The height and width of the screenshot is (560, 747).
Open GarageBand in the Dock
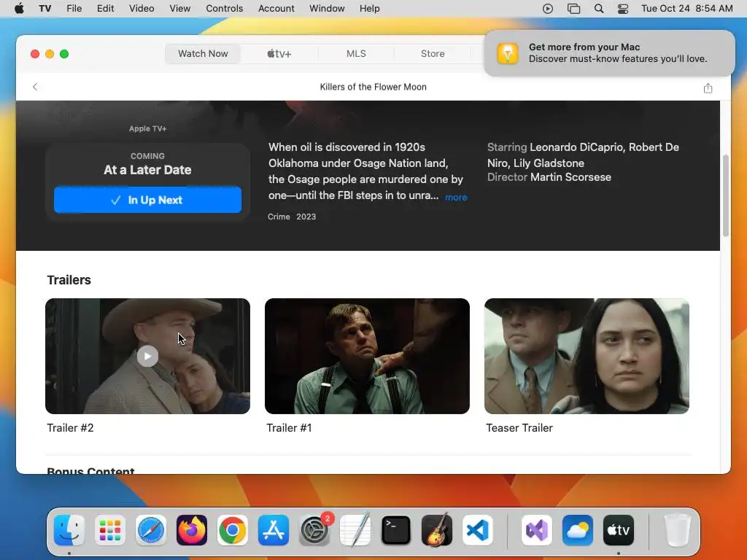click(x=437, y=530)
